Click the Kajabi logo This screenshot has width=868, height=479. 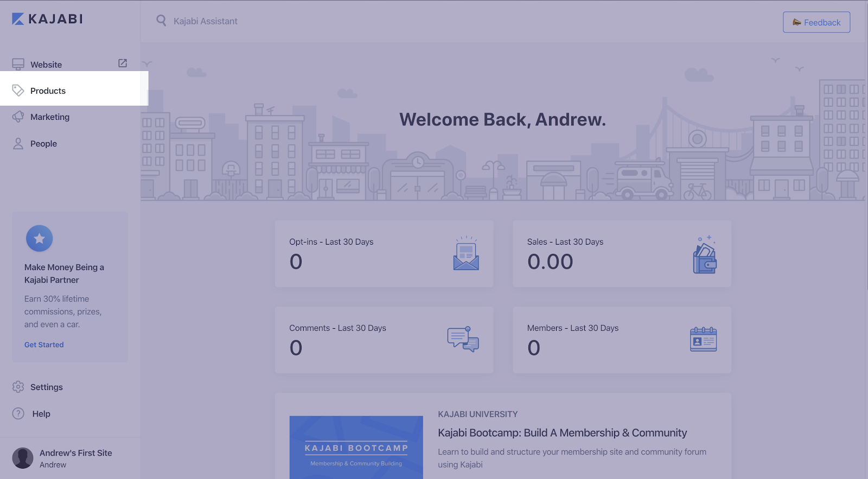[x=47, y=19]
